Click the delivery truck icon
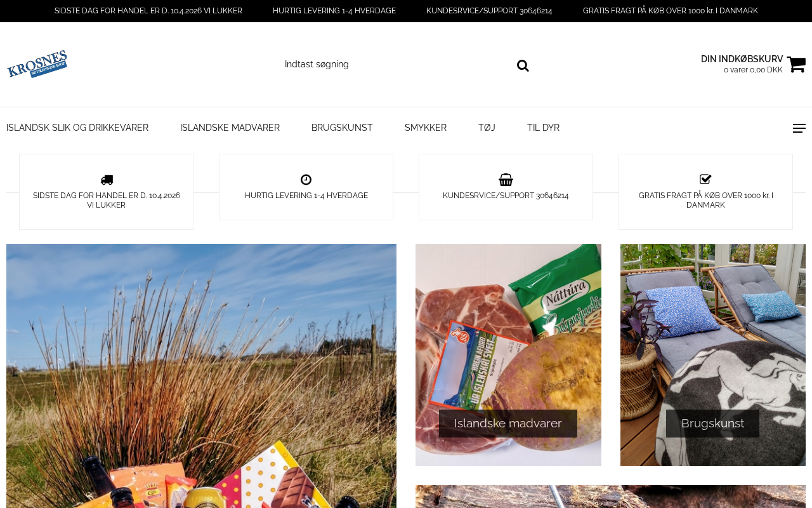Image resolution: width=812 pixels, height=508 pixels. click(107, 180)
